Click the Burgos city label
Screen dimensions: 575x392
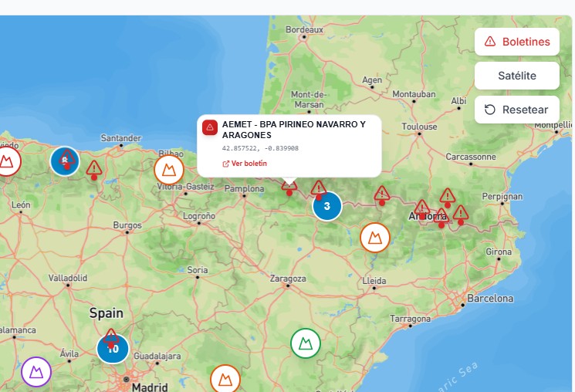(127, 225)
